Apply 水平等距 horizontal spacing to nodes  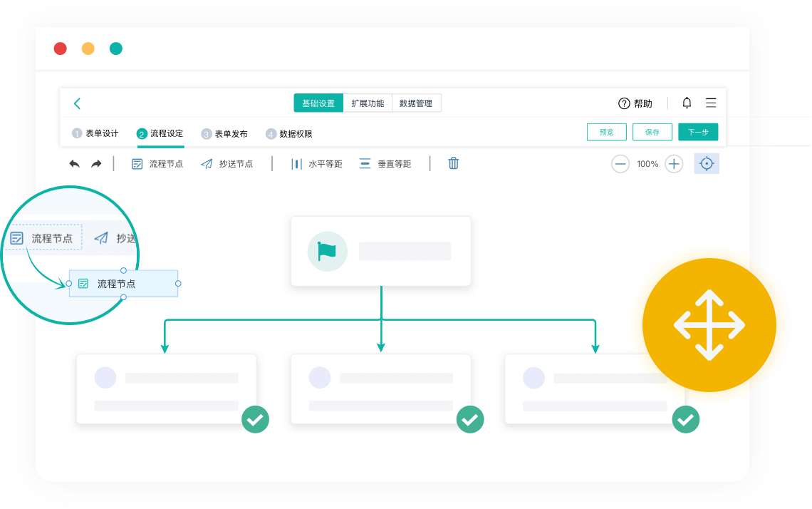point(318,163)
